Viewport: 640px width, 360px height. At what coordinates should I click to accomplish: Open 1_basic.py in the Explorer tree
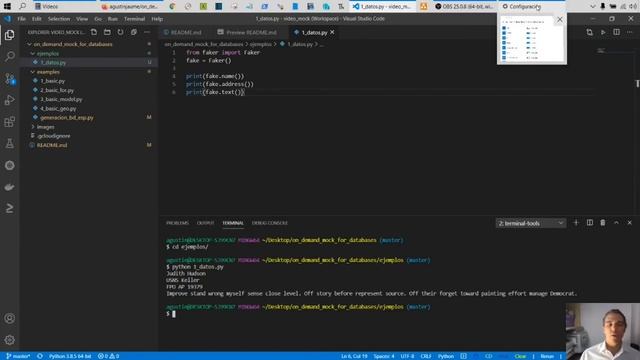click(53, 81)
